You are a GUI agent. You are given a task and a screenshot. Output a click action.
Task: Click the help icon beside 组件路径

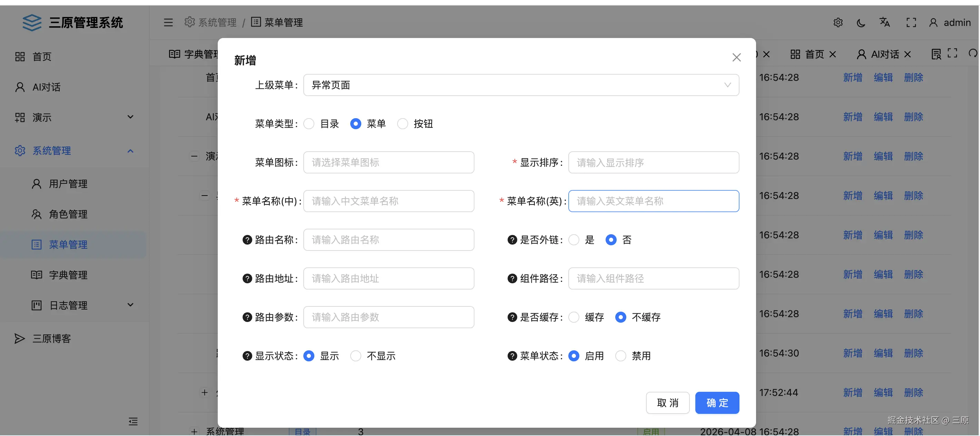tap(512, 279)
